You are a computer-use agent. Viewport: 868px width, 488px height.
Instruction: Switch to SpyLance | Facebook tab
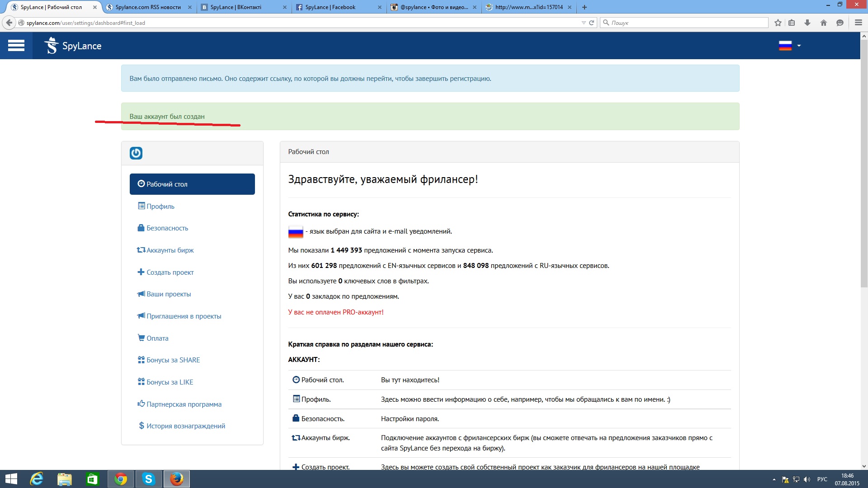pos(330,7)
